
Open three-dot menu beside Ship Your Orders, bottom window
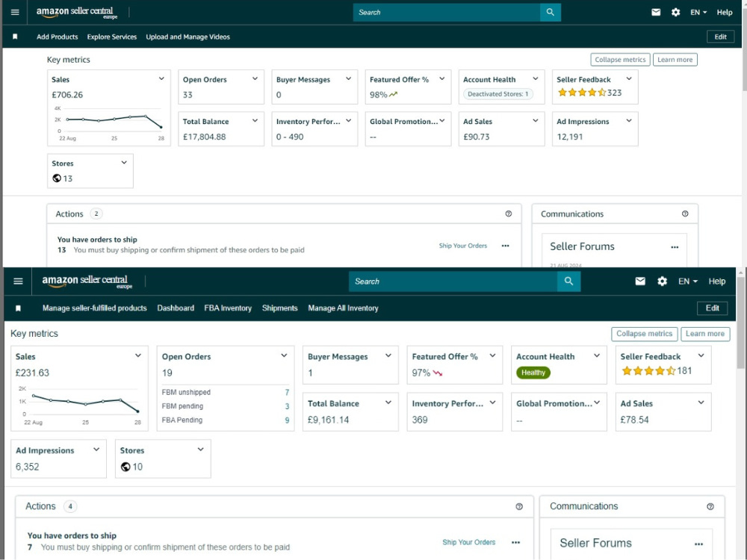pos(515,542)
